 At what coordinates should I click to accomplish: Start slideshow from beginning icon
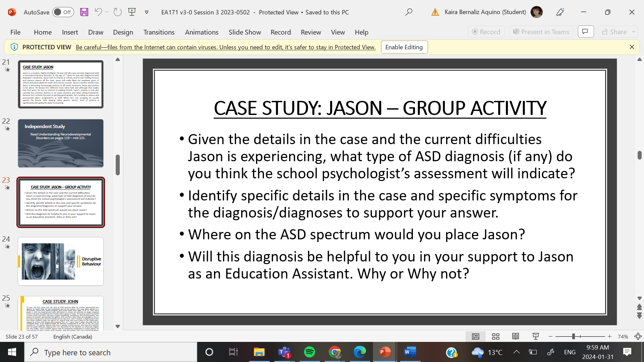[x=132, y=12]
